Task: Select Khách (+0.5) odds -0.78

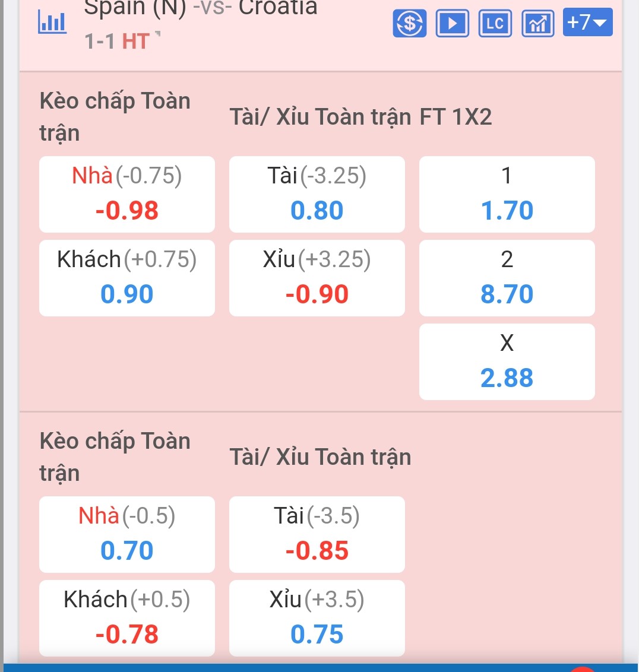Action: click(127, 618)
